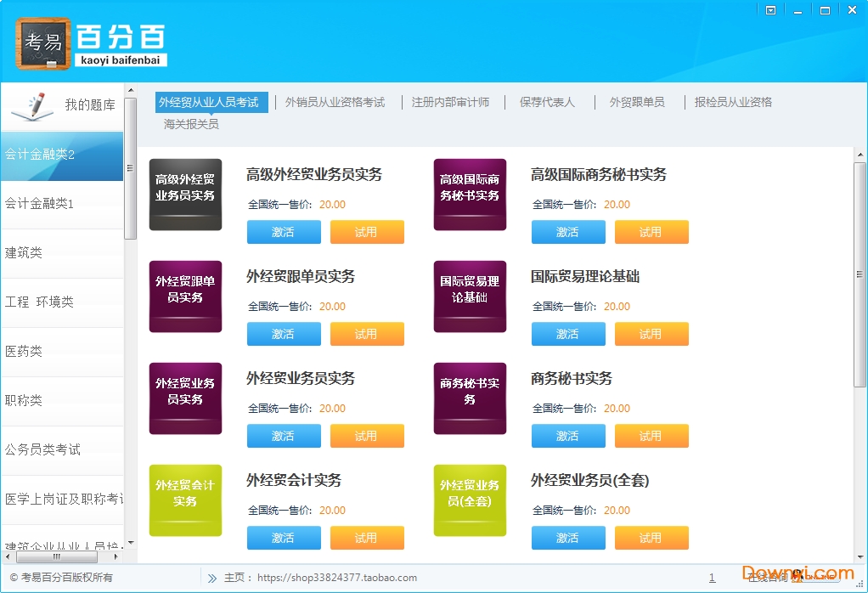Activate the 高级外经贸业务员实务 course with 激活
The width and height of the screenshot is (868, 593).
[x=284, y=232]
